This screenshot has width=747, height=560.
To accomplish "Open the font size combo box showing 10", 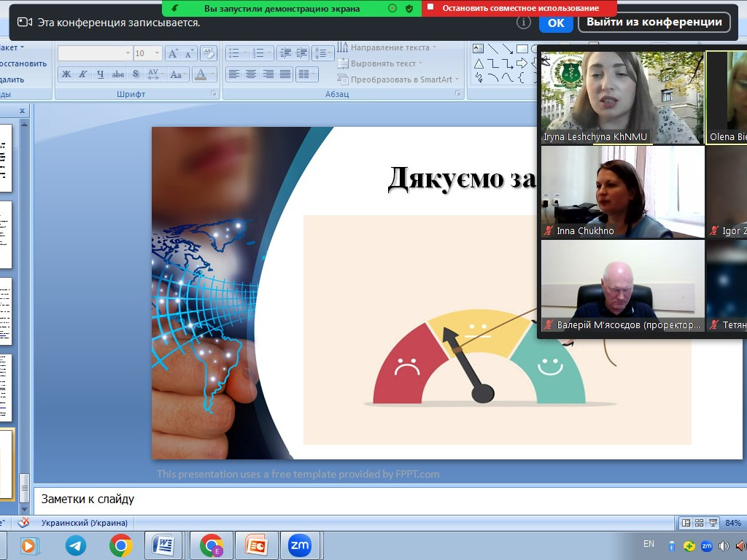I will 147,53.
